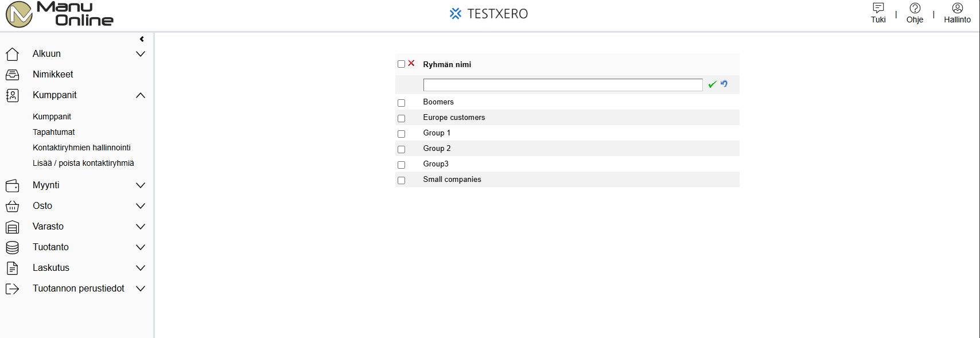
Task: Confirm group name with green checkmark
Action: pos(712,84)
